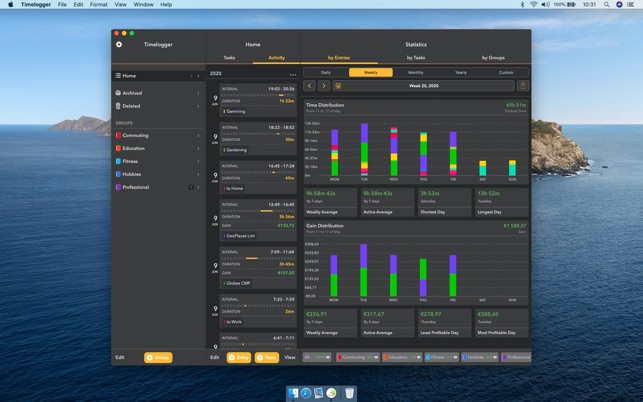Image resolution: width=643 pixels, height=402 pixels.
Task: Expand the Professional group chevron
Action: point(198,187)
